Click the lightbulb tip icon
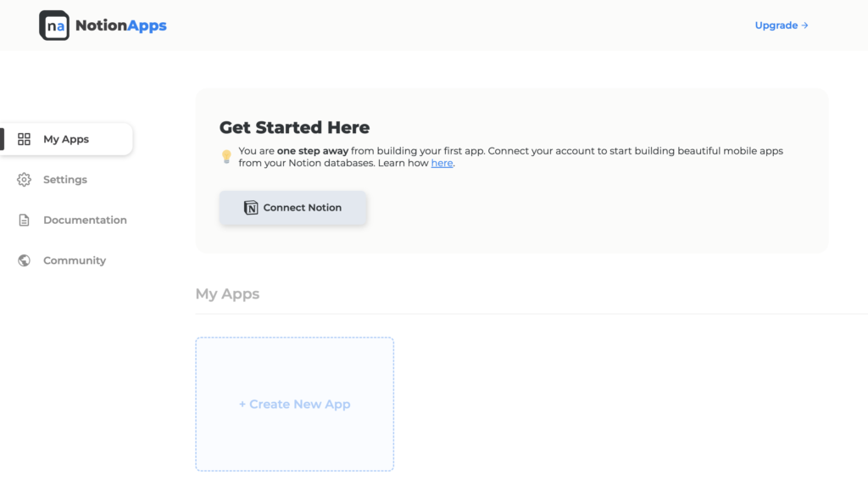868x492 pixels. [226, 157]
